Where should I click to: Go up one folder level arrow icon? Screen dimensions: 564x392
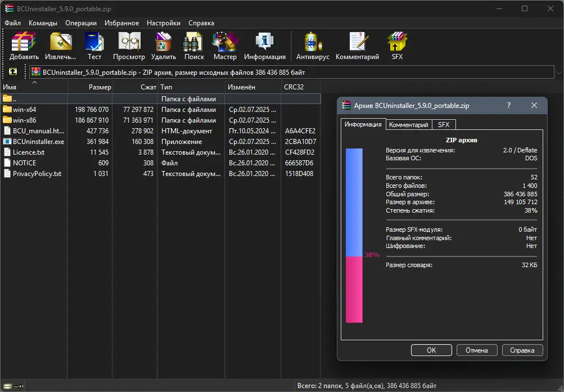pyautogui.click(x=13, y=71)
